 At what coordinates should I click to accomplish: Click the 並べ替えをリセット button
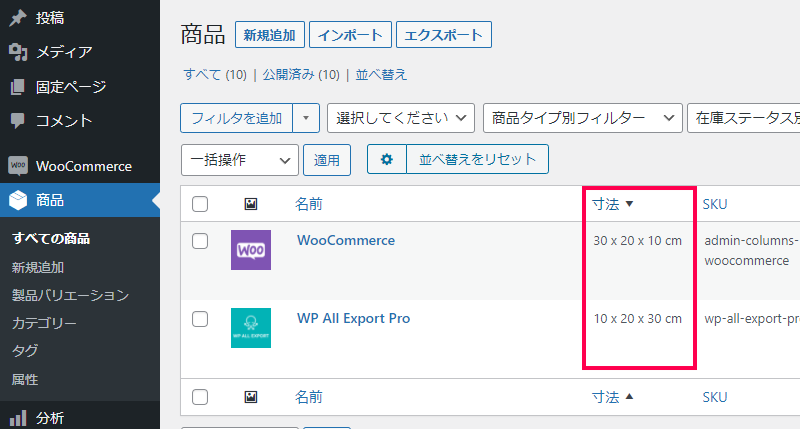click(477, 159)
